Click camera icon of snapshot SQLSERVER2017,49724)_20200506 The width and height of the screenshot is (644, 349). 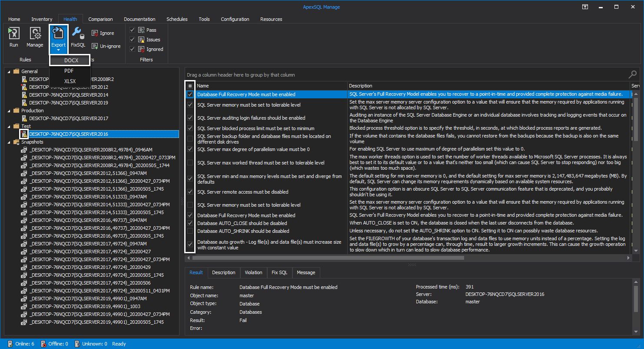pyautogui.click(x=24, y=283)
